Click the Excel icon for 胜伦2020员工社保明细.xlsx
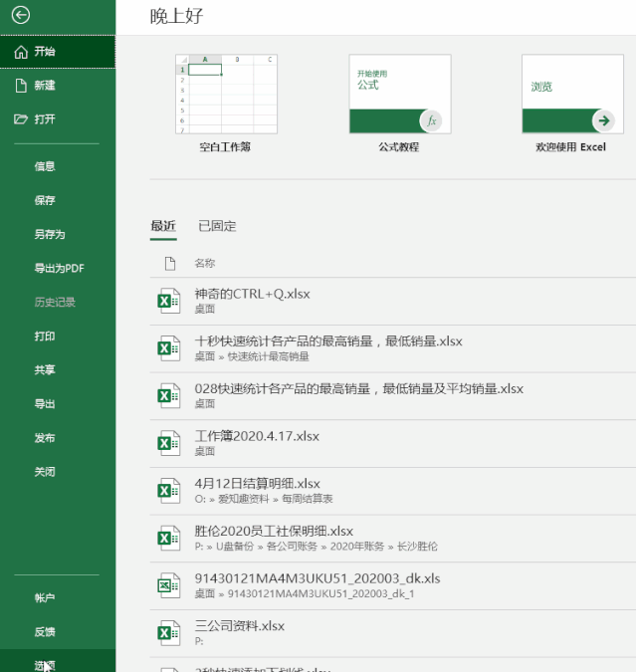The width and height of the screenshot is (636, 672). click(x=168, y=539)
